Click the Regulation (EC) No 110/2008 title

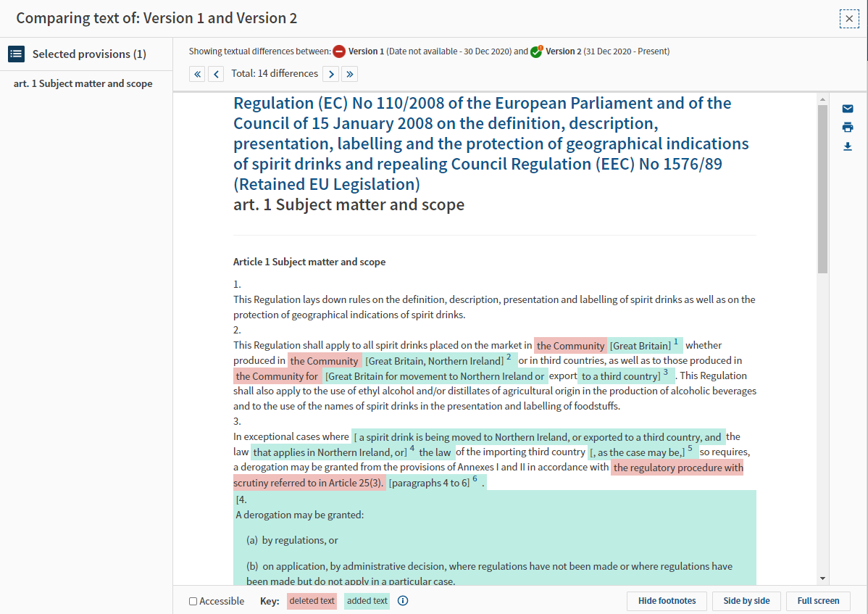(491, 144)
